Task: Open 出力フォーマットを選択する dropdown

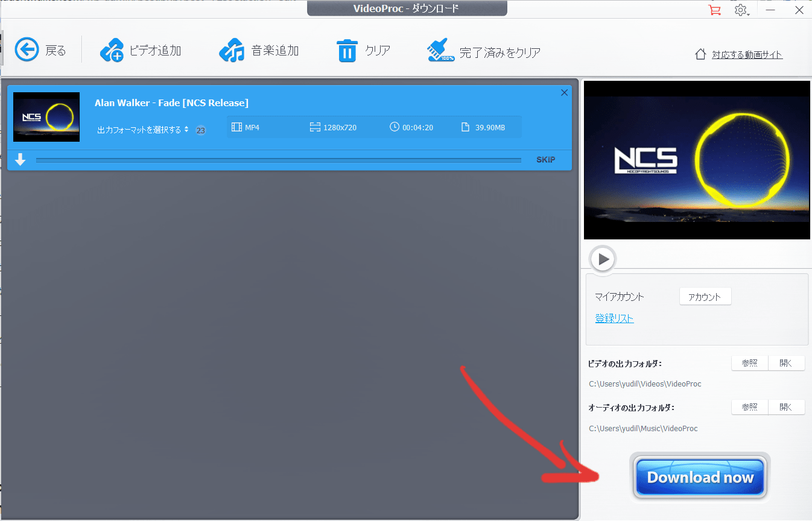Action: (143, 130)
